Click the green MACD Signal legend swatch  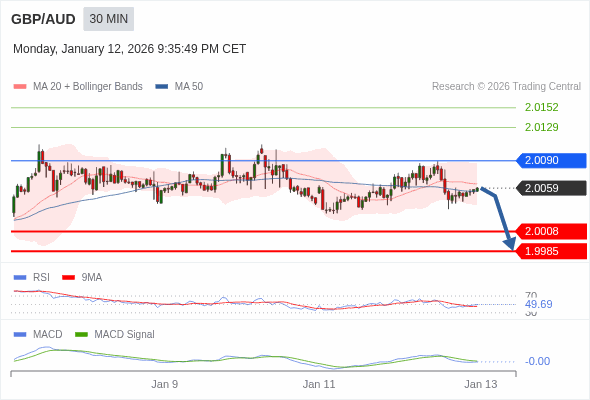click(81, 335)
